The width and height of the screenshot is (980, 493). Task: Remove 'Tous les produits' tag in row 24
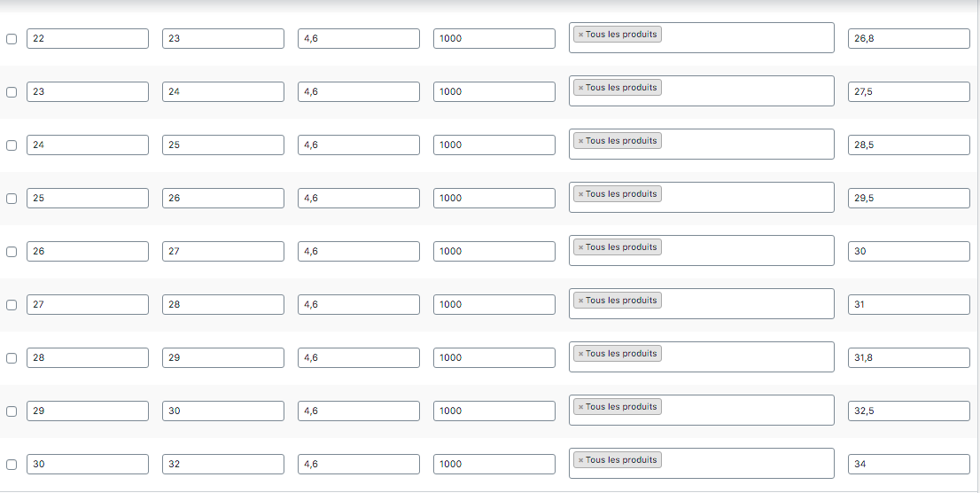pyautogui.click(x=580, y=141)
